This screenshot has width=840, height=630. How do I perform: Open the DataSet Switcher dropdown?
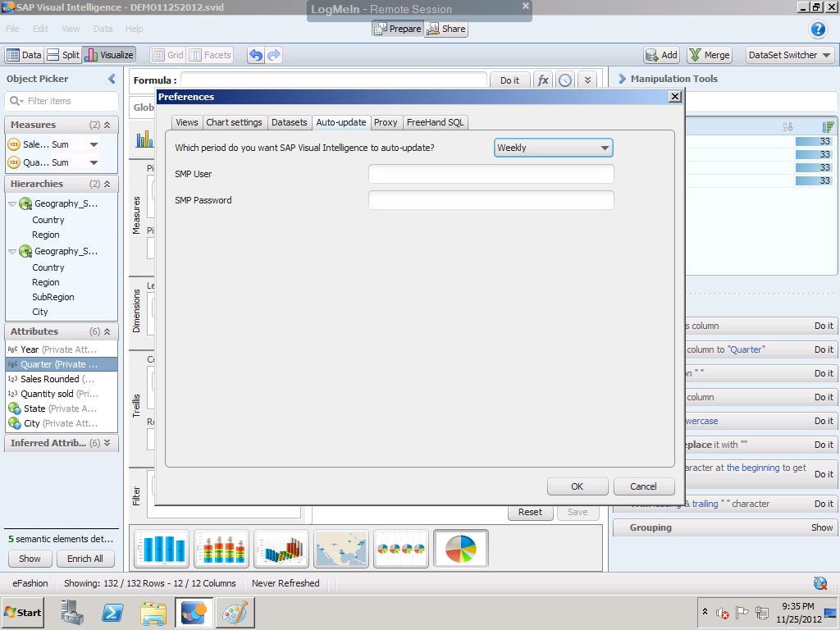(x=790, y=55)
